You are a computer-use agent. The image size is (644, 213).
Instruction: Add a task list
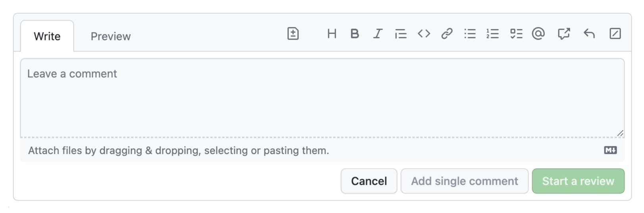pos(516,34)
